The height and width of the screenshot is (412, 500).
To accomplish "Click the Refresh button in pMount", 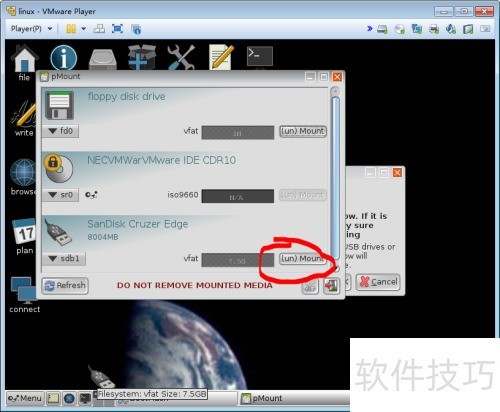I will point(65,286).
